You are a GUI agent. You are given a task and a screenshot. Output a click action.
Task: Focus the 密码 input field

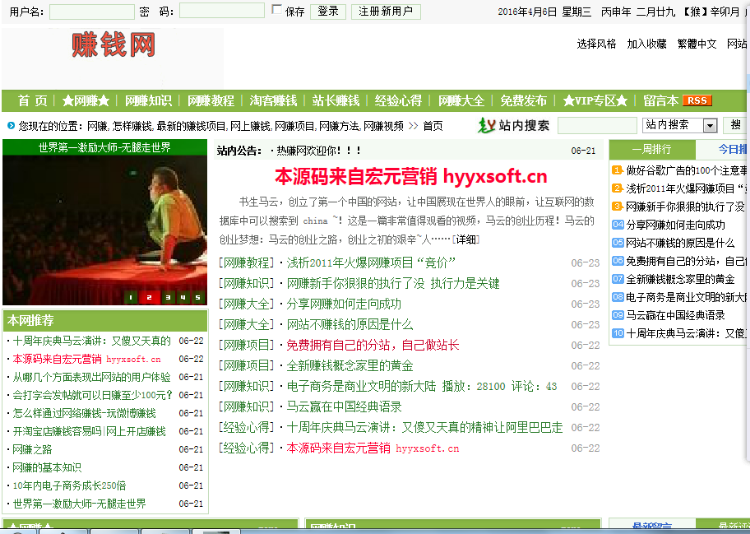tap(222, 11)
